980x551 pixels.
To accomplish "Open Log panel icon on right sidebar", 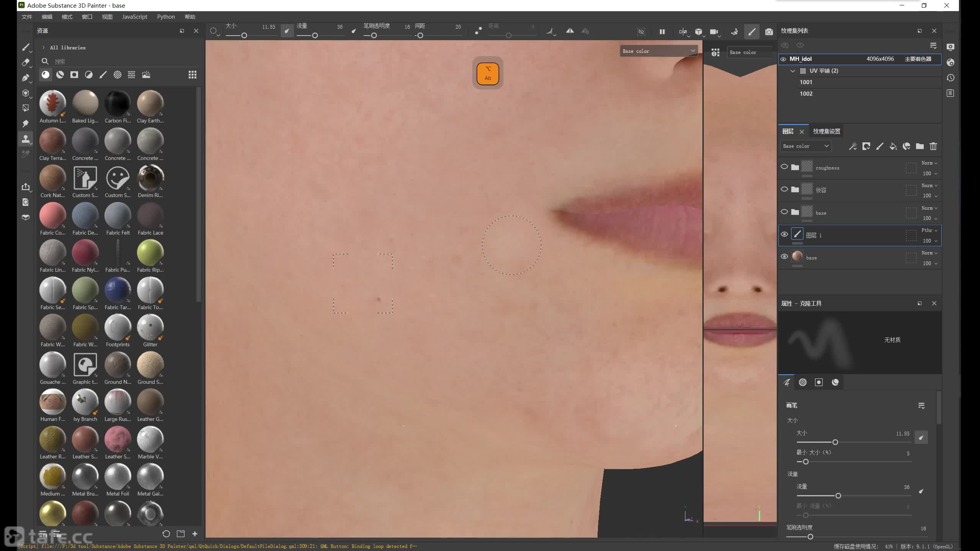I will (951, 93).
